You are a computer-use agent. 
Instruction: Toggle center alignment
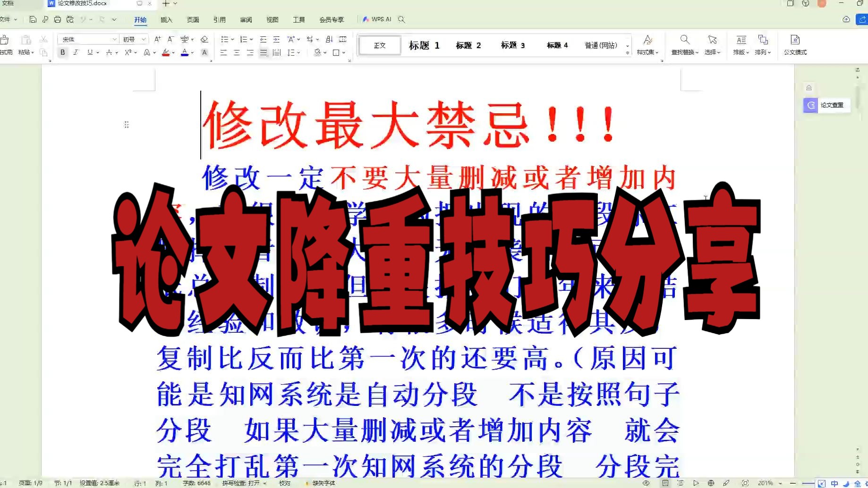237,52
